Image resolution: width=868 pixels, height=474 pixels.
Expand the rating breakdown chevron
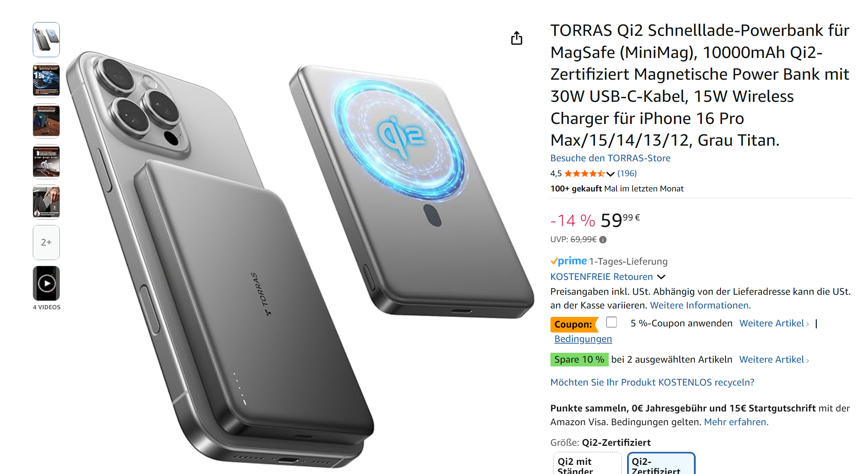[x=610, y=174]
